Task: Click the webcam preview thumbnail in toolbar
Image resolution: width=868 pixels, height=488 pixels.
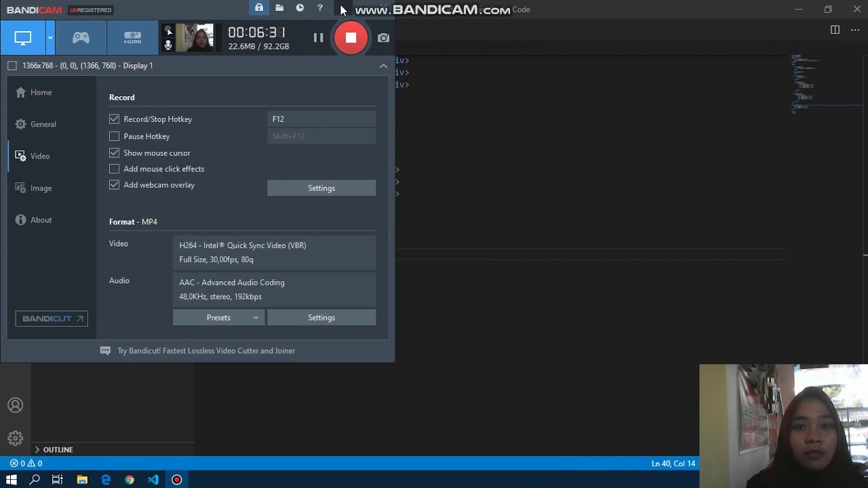Action: pyautogui.click(x=195, y=38)
